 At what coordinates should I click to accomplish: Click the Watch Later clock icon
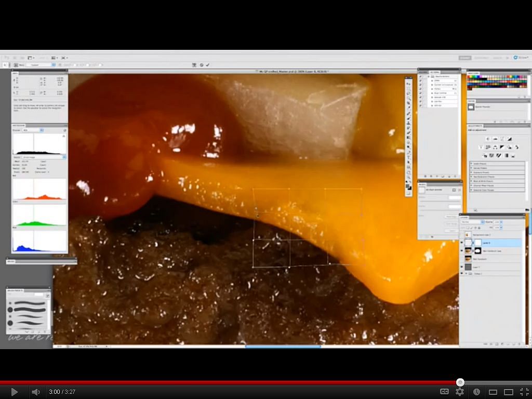tap(476, 392)
